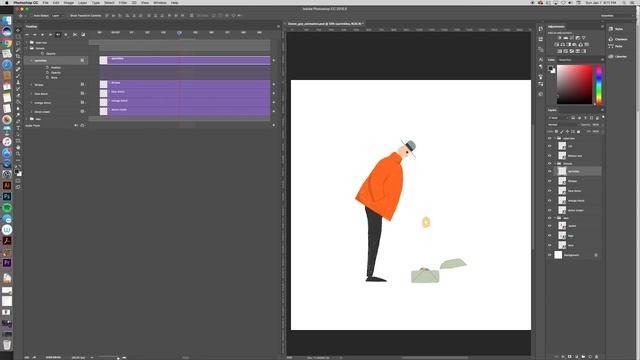Add Brightness/Contrast adjustment
The image size is (640, 360).
click(560, 38)
